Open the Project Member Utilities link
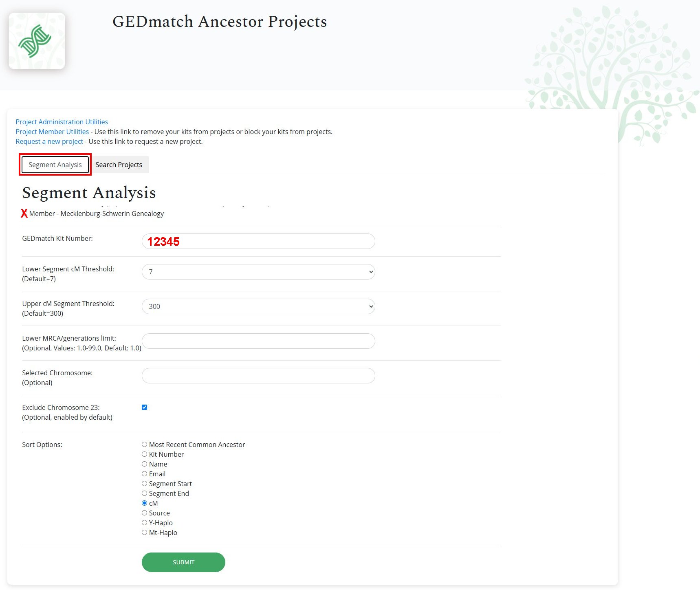This screenshot has width=700, height=590. tap(52, 131)
